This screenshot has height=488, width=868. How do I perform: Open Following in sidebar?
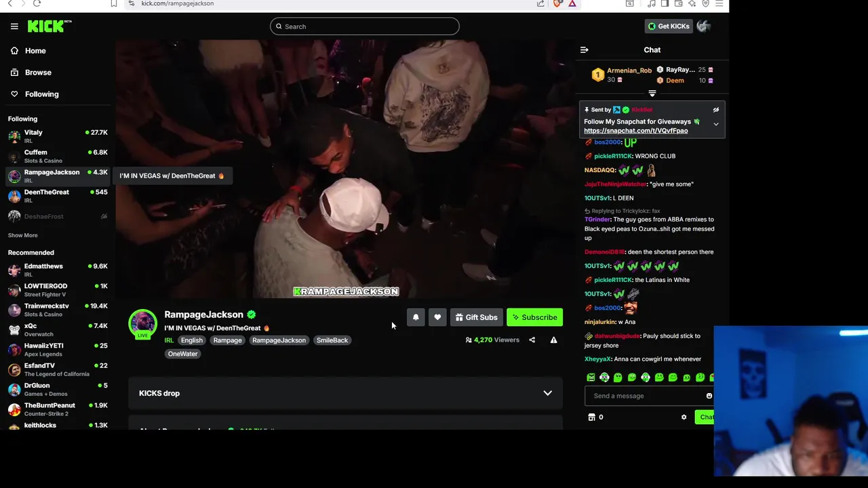coord(56,94)
